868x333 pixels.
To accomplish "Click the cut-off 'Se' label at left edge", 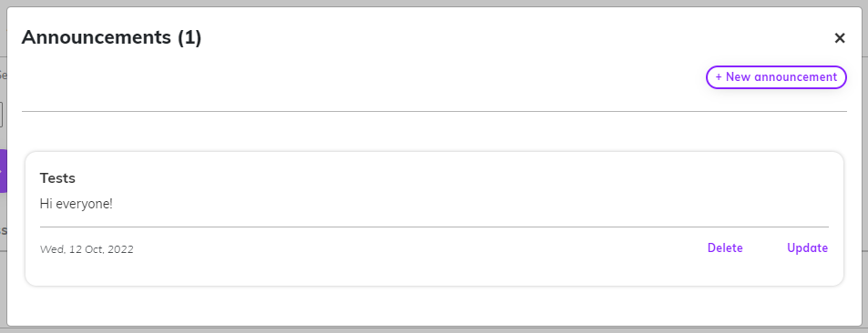I will (x=4, y=75).
